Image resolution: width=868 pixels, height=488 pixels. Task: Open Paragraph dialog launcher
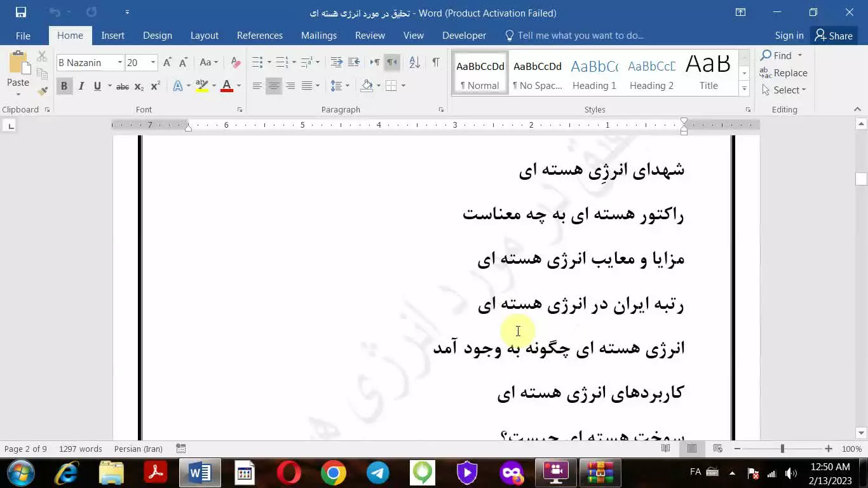coord(441,110)
